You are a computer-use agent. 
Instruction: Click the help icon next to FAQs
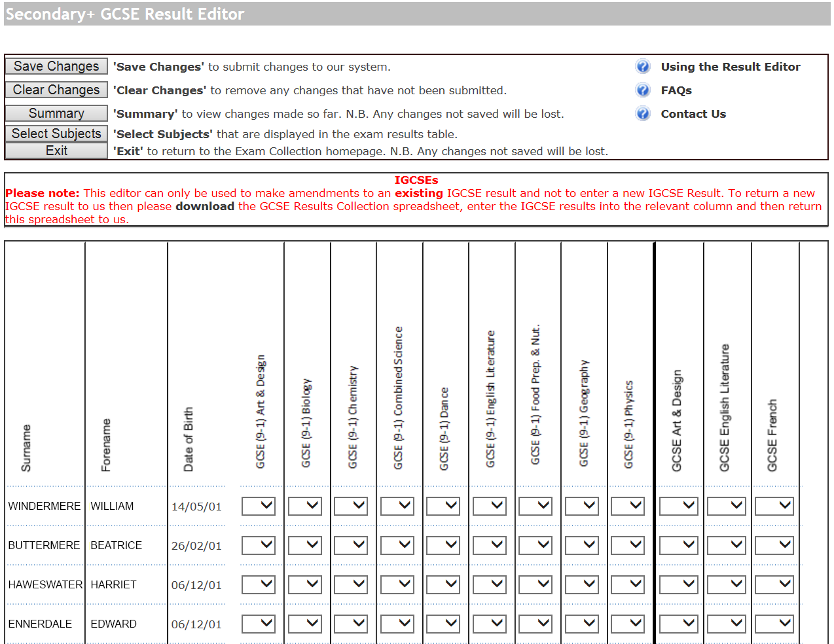coord(642,90)
